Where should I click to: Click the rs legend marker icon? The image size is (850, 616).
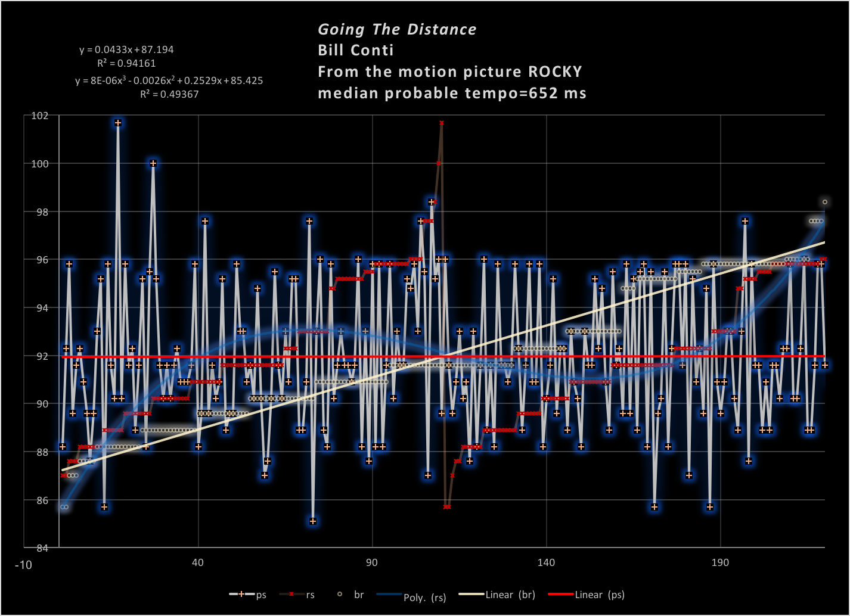pos(291,595)
